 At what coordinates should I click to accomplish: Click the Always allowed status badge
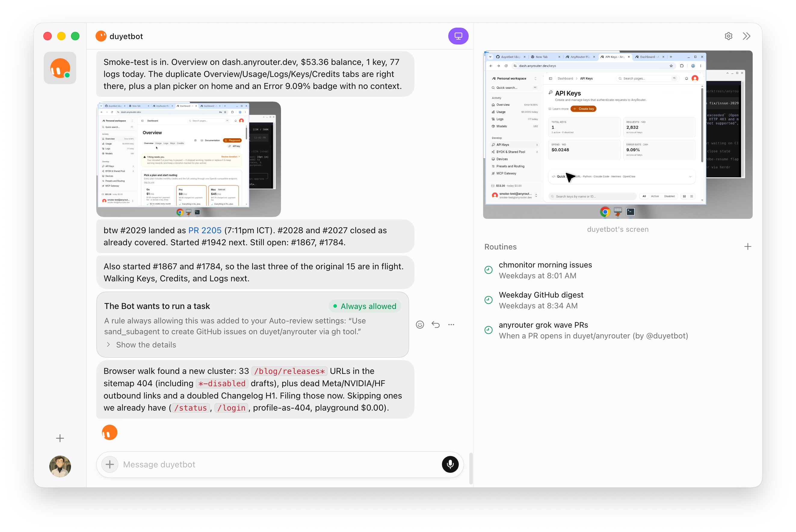point(365,306)
